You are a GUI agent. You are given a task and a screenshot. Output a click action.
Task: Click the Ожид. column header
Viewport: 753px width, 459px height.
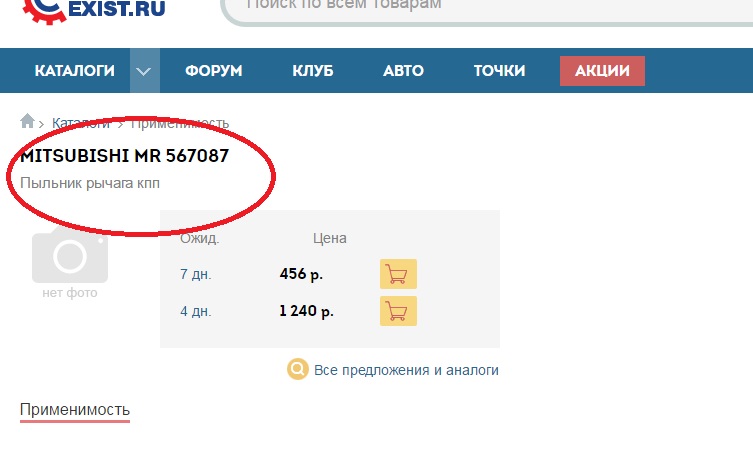(199, 238)
